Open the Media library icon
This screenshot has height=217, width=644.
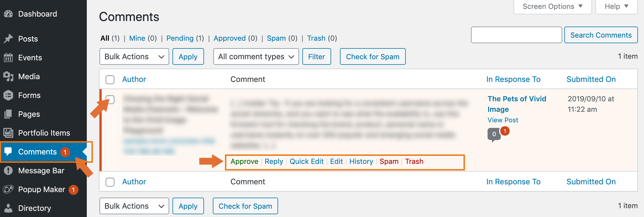tap(8, 76)
